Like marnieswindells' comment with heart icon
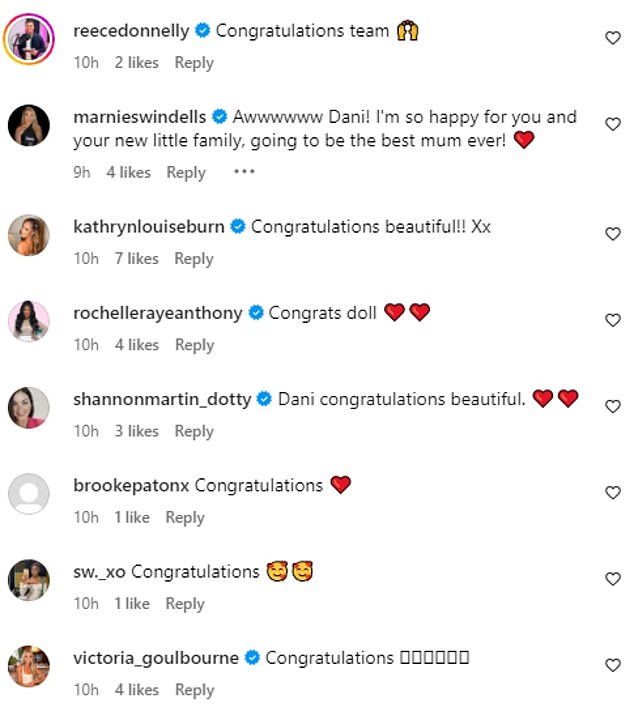Image resolution: width=634 pixels, height=707 pixels. point(613,124)
